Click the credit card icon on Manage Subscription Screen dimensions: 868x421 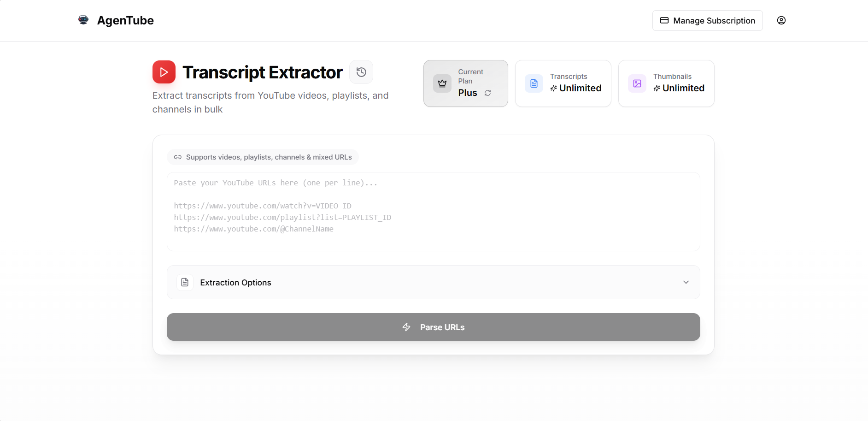point(664,20)
